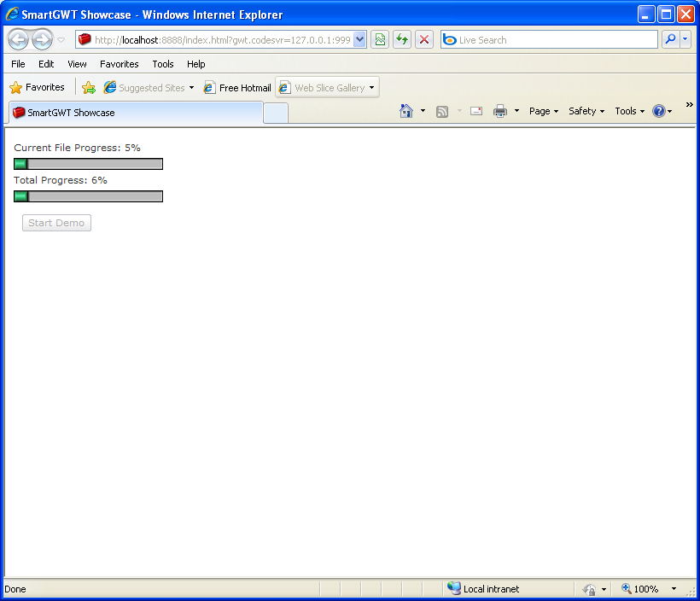Viewport: 700px width, 601px height.
Task: Click the 100% zoom level button
Action: pyautogui.click(x=639, y=589)
